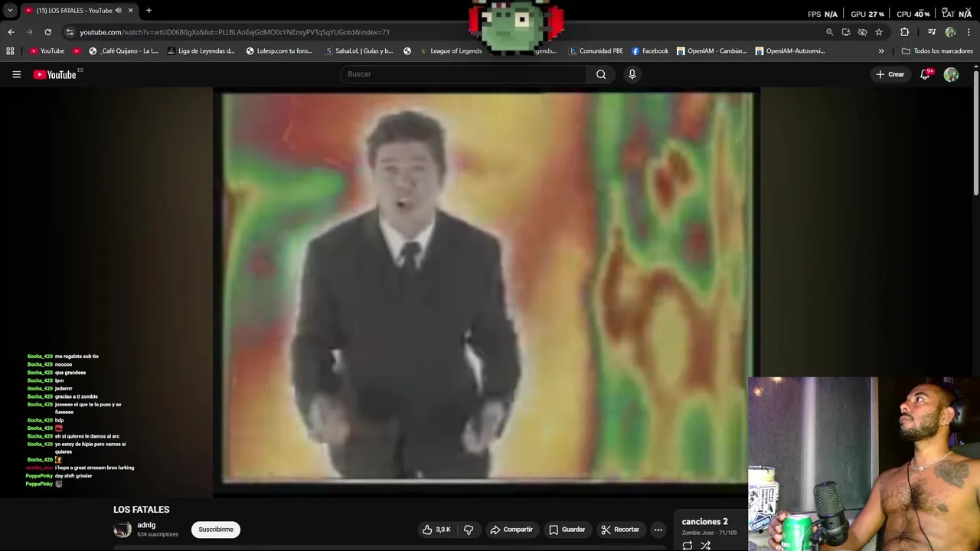This screenshot has height=551, width=980.
Task: Toggle playlist shuffle icon
Action: click(x=705, y=545)
